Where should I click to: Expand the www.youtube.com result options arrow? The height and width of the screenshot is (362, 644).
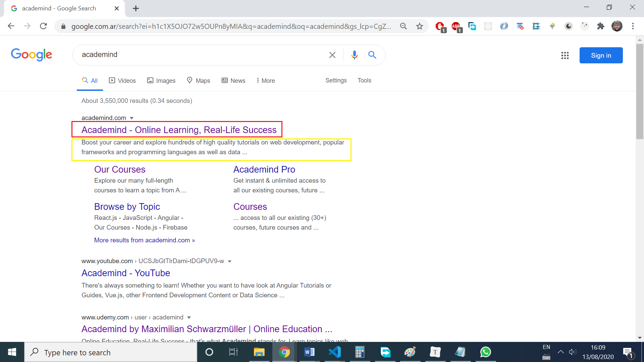click(230, 261)
